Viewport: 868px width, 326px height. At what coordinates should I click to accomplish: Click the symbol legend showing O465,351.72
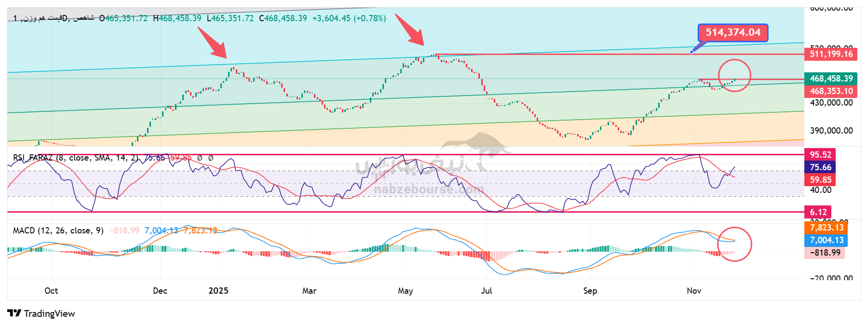point(123,18)
